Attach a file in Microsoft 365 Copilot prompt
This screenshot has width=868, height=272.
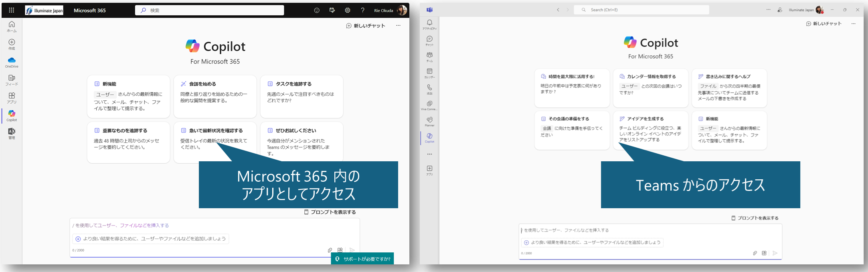click(330, 250)
